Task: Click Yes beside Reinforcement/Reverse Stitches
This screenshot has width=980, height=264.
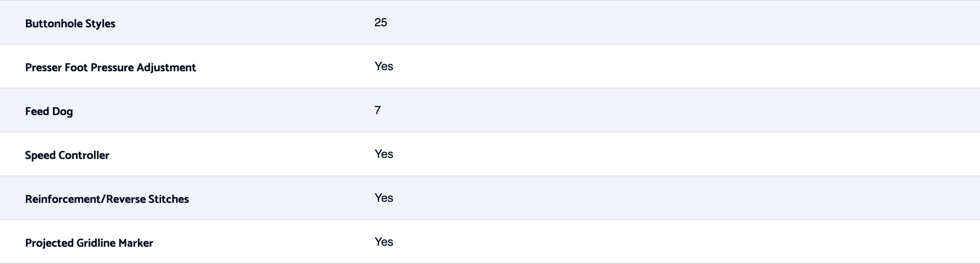Action: 383,198
